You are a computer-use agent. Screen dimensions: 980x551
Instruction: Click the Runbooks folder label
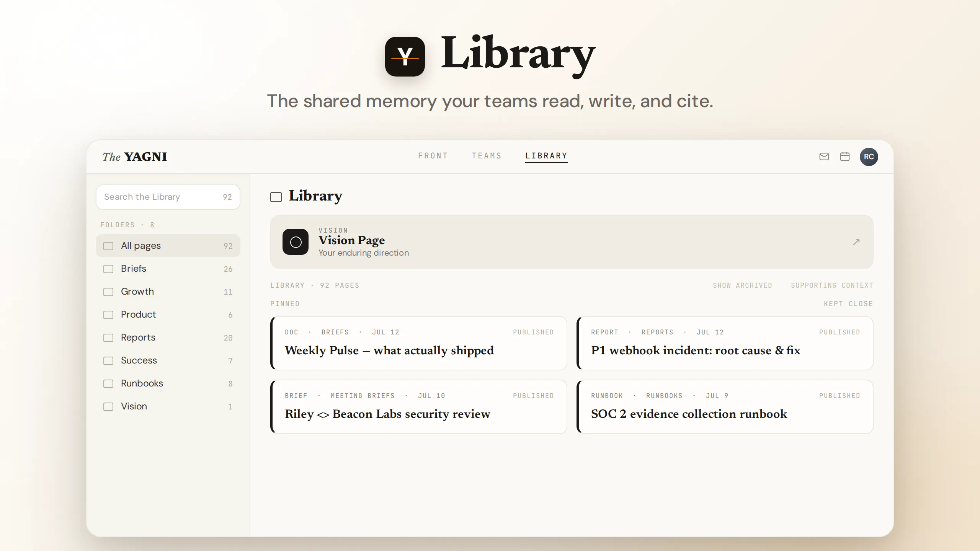[x=142, y=383]
